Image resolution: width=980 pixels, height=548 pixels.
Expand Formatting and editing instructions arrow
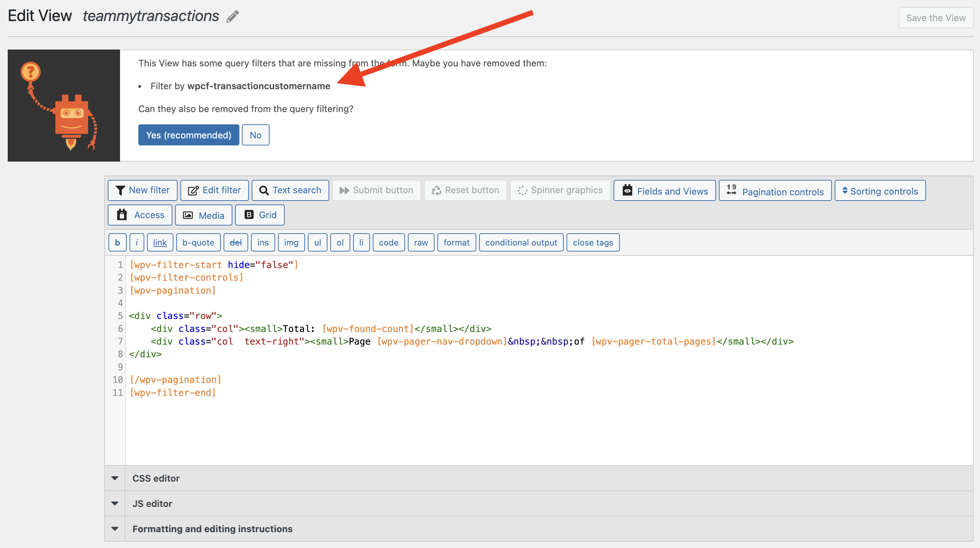tap(115, 529)
